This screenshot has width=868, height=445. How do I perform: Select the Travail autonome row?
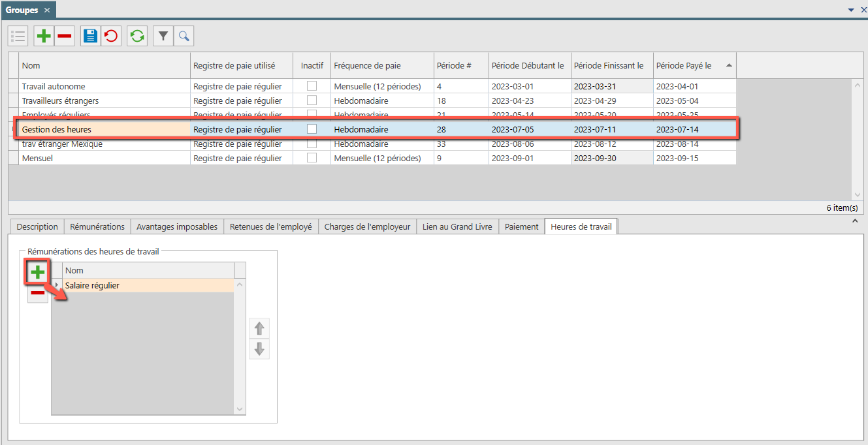click(372, 86)
